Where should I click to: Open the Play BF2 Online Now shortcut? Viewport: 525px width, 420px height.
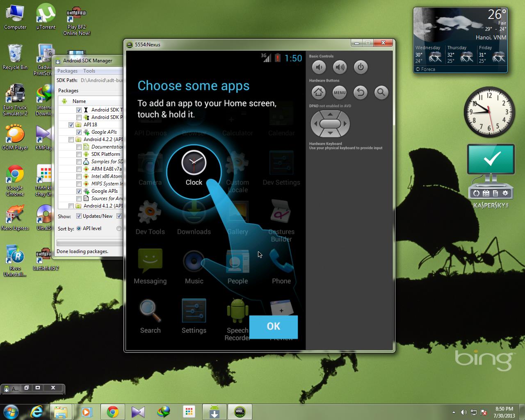(x=77, y=21)
